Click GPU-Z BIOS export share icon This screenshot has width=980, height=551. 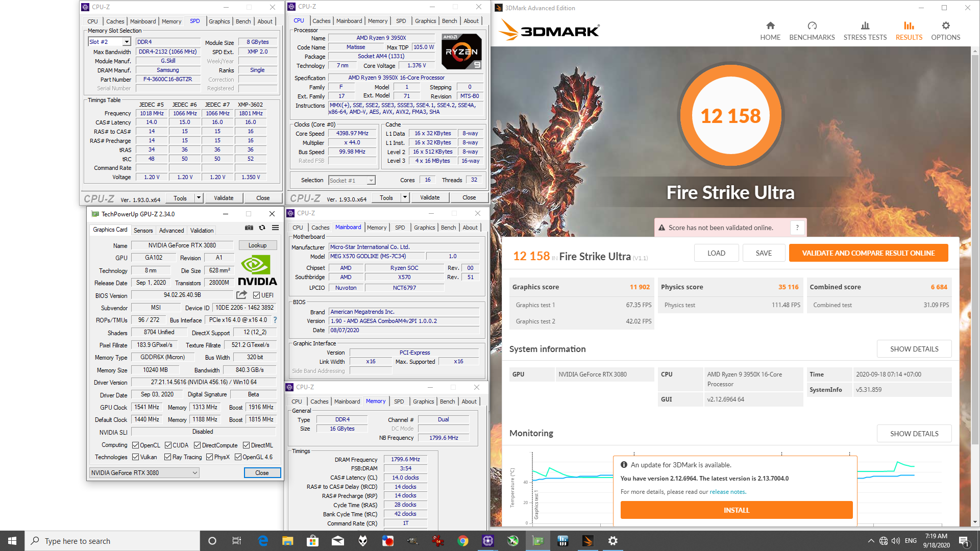pos(241,295)
